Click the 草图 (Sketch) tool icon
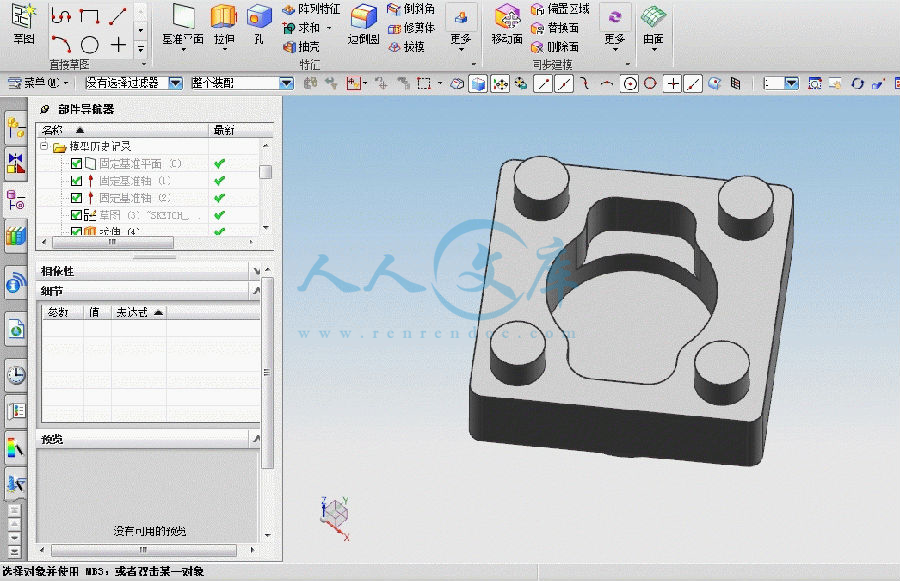Viewport: 900px width, 581px height. point(23,17)
